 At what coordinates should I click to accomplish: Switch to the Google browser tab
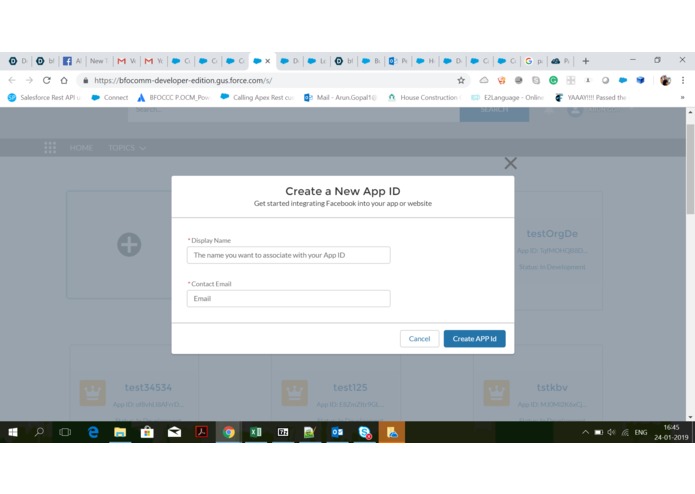click(534, 61)
